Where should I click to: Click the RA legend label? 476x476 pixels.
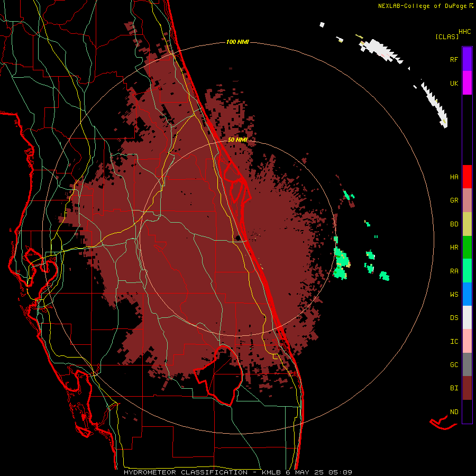454,271
